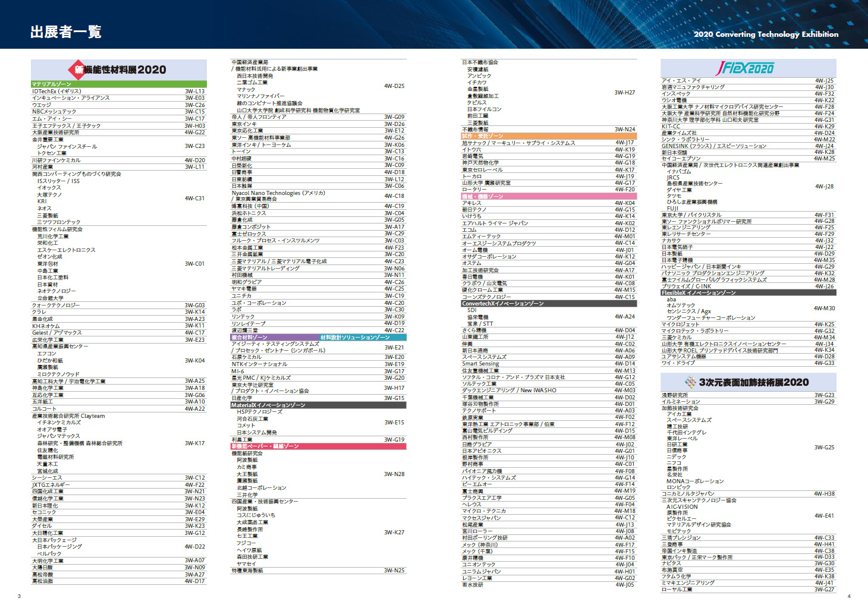Click booth number '4W-D25'

tap(394, 86)
